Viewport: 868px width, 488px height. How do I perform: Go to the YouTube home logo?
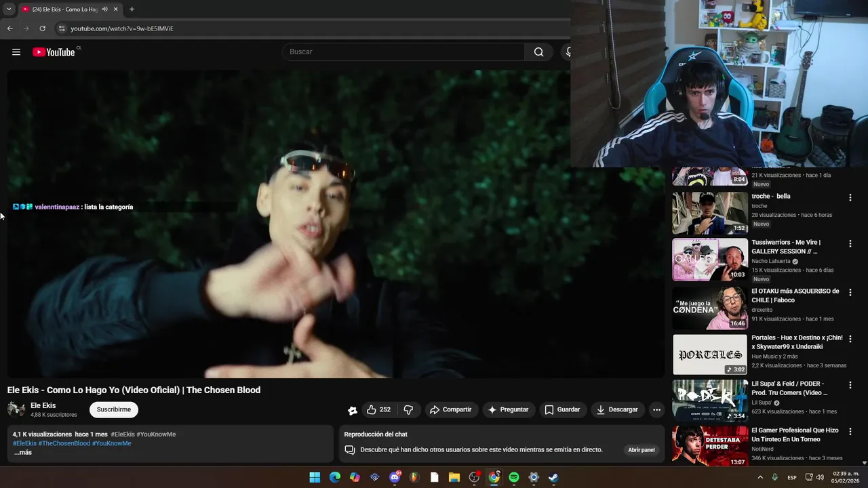point(54,52)
